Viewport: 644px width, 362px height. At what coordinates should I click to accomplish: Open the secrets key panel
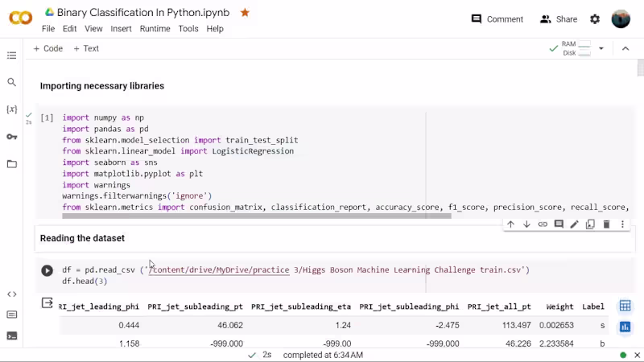[11, 137]
